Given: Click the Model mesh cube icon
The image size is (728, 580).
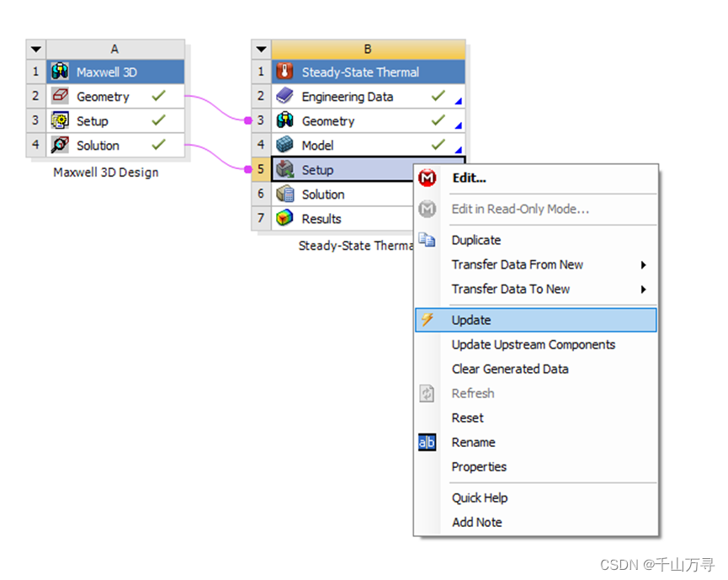Looking at the screenshot, I should coord(284,145).
